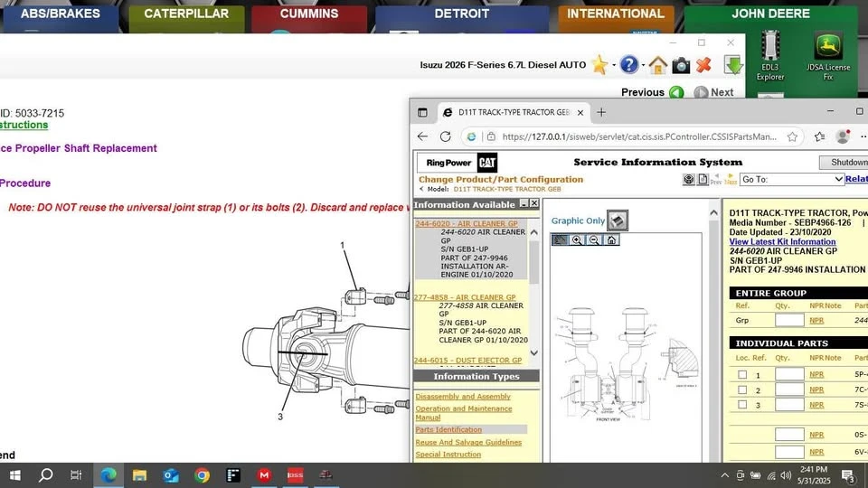The image size is (868, 488).
Task: Open the tab actions menu icon in browser
Action: coord(422,112)
